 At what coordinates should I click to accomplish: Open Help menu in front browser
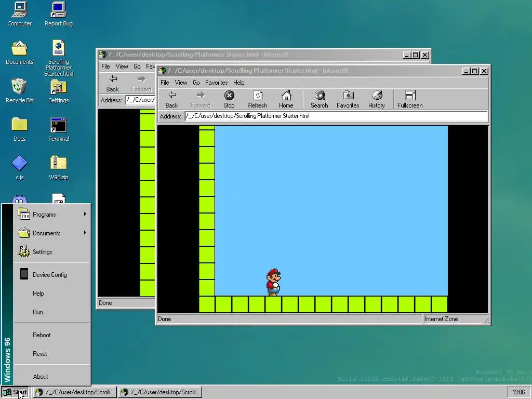[239, 83]
